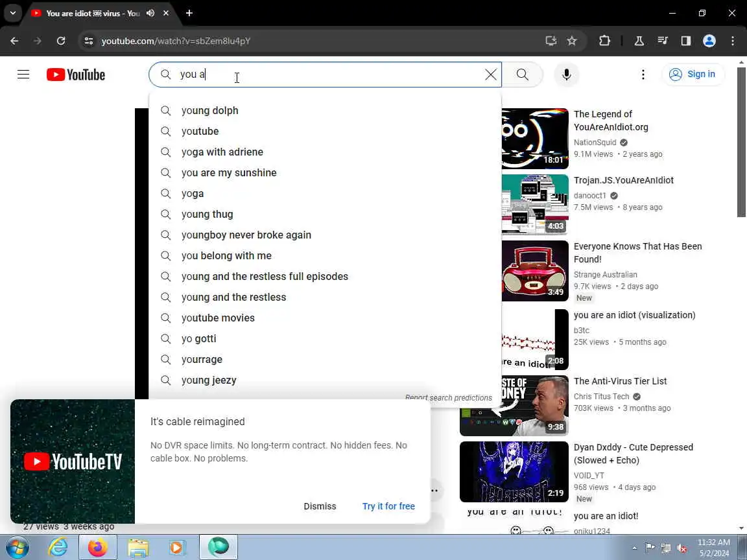Close the You are idiot tab
The image size is (747, 560).
[x=166, y=14]
